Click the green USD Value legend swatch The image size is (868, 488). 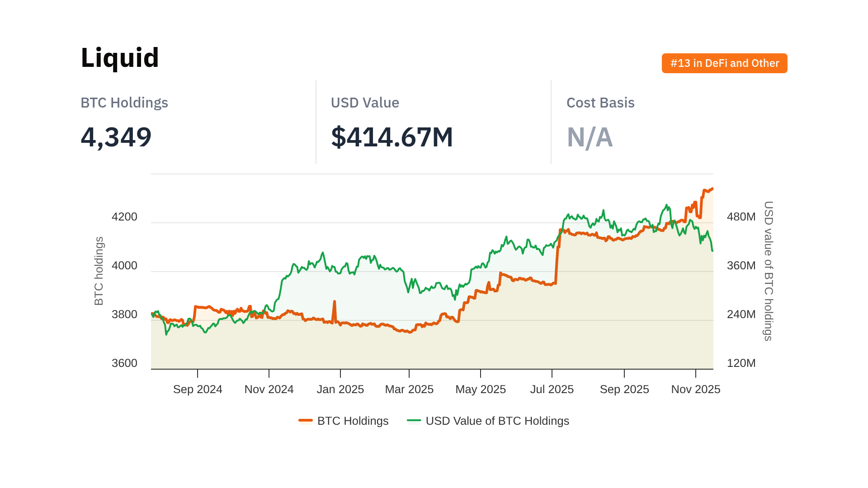(x=414, y=421)
